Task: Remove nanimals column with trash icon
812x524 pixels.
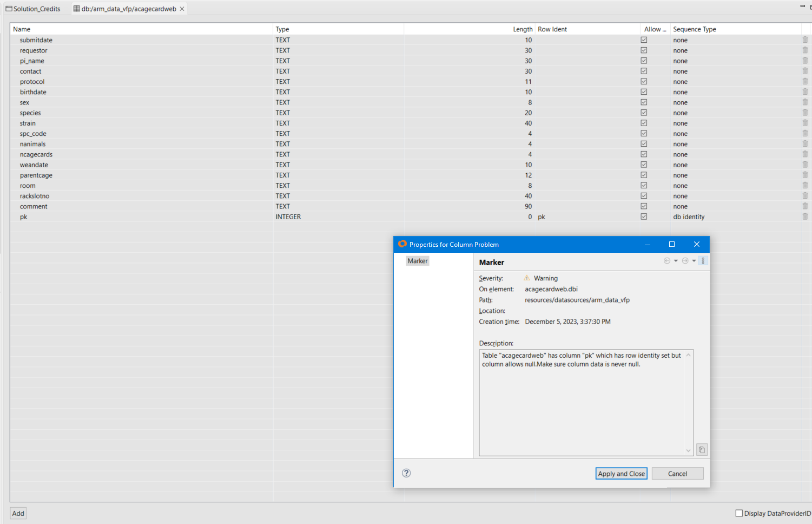Action: click(x=805, y=144)
